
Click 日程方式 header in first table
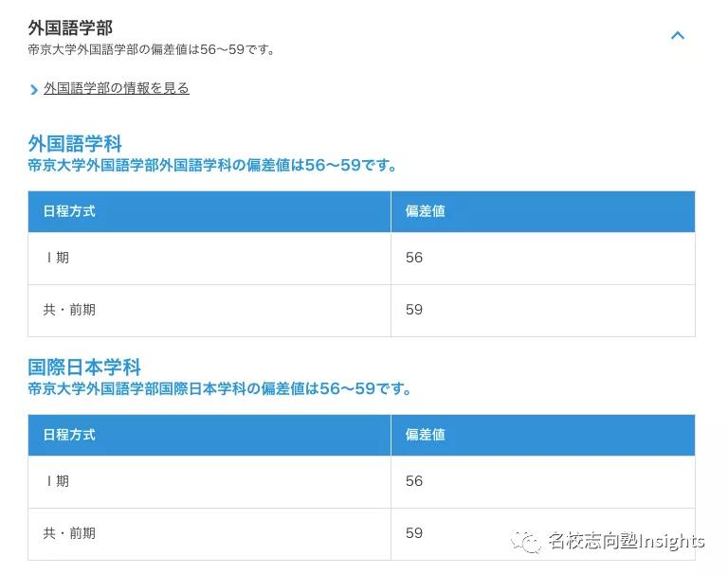click(69, 211)
